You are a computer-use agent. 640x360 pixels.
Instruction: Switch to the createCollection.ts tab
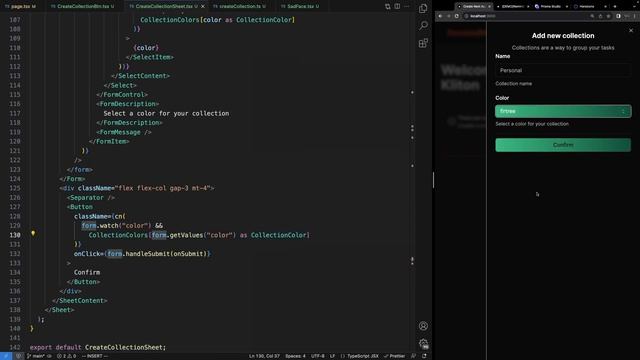point(240,6)
